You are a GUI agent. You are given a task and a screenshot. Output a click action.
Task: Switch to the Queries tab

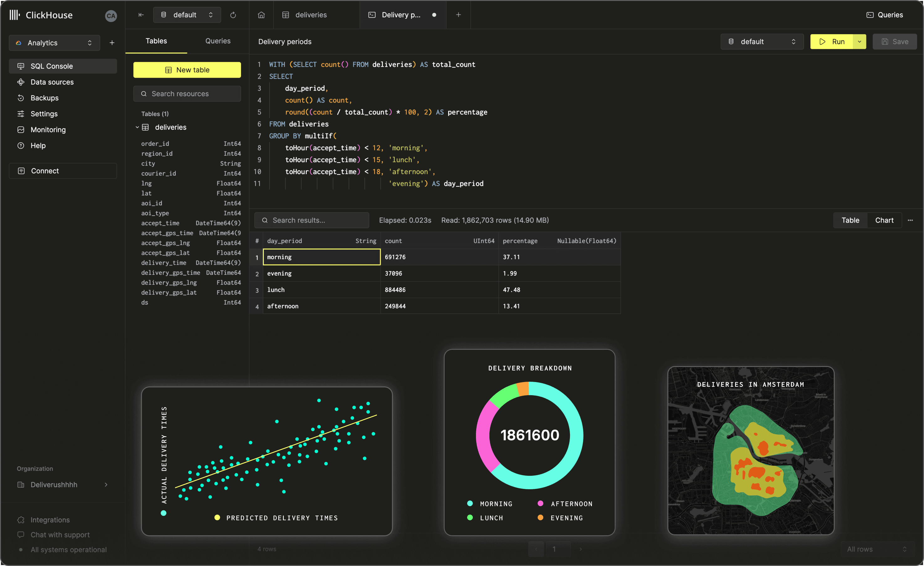[x=218, y=41]
